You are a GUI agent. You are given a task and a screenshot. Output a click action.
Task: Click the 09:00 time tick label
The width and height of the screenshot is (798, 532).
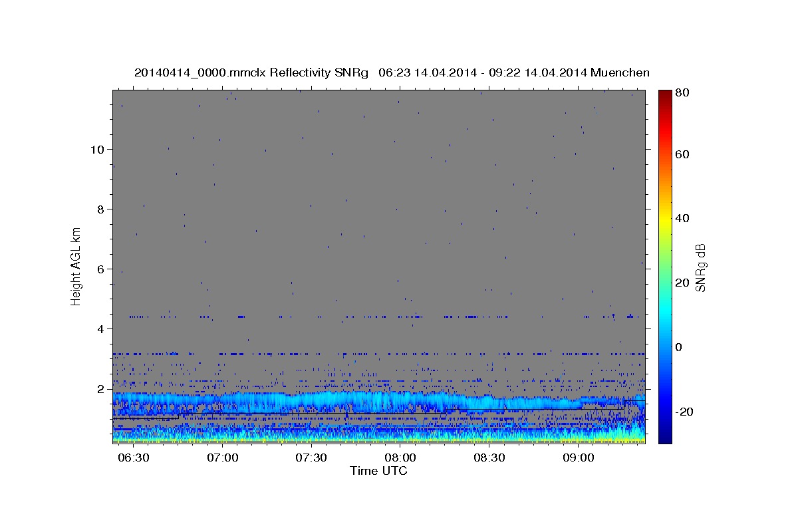(579, 458)
